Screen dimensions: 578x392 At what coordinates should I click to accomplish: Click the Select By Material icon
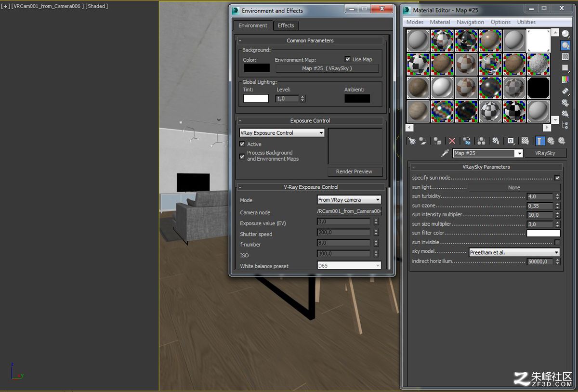[565, 114]
